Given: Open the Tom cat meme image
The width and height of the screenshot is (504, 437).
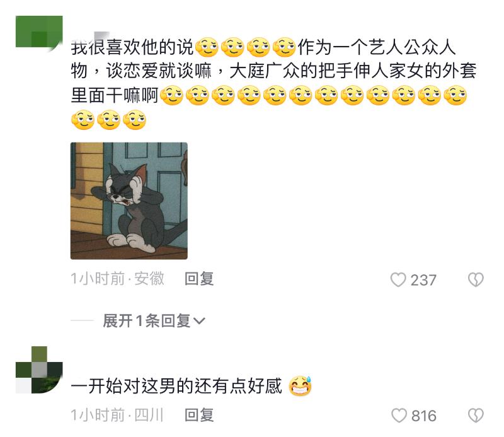Looking at the screenshot, I should (129, 201).
